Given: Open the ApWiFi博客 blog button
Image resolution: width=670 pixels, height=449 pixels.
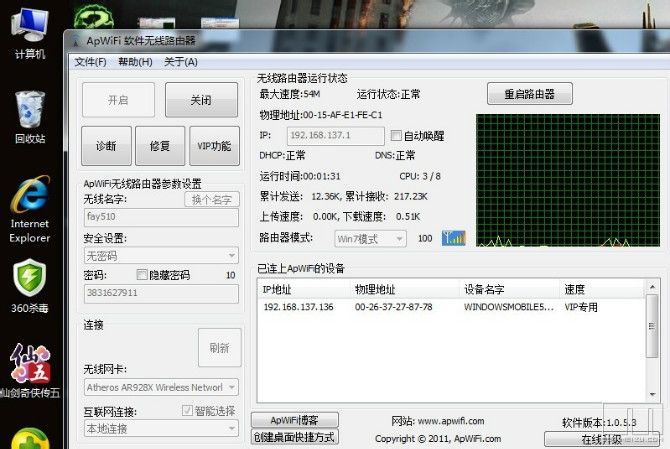Looking at the screenshot, I should coord(294,420).
